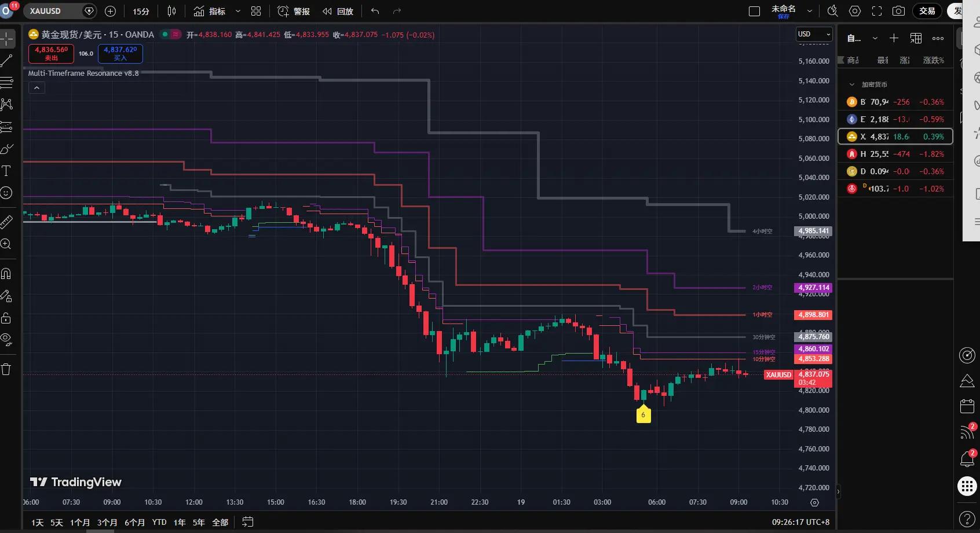Screen dimensions: 980x533
Task: Open time axis settings gear
Action: (814, 502)
